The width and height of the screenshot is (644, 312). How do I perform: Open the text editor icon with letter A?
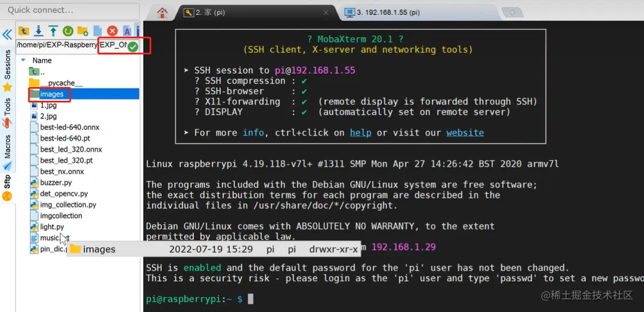127,31
